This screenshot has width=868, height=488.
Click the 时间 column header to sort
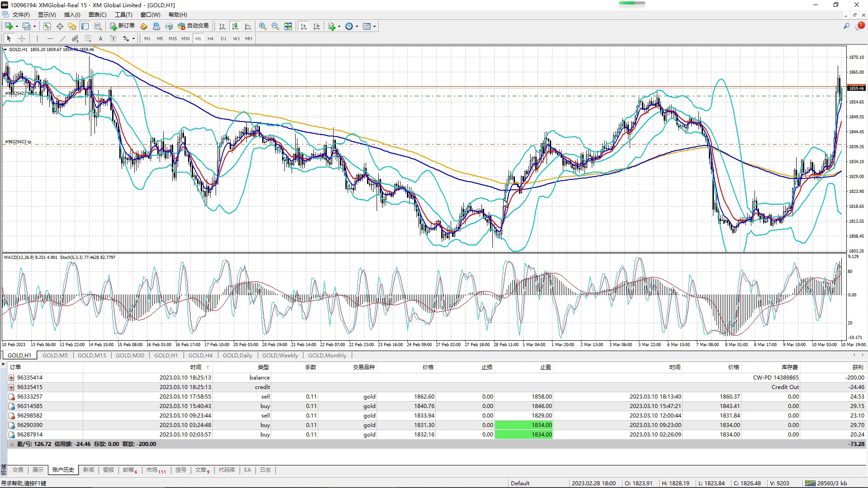click(x=195, y=367)
